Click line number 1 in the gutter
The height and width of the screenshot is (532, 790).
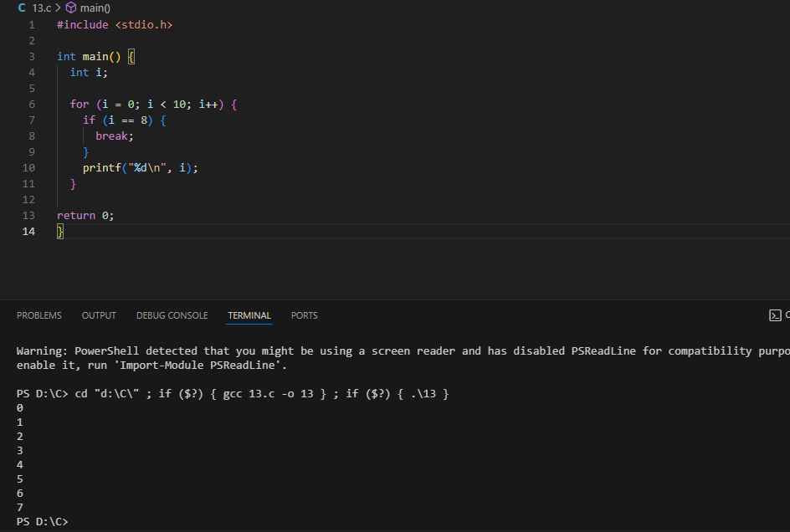(32, 25)
